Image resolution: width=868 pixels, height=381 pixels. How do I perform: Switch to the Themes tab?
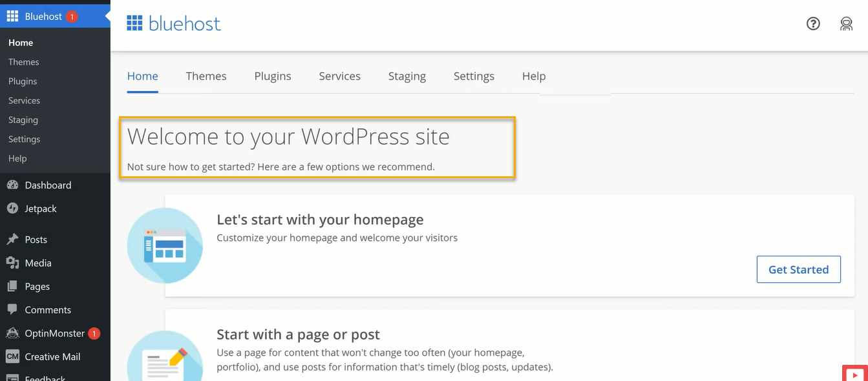[x=206, y=76]
